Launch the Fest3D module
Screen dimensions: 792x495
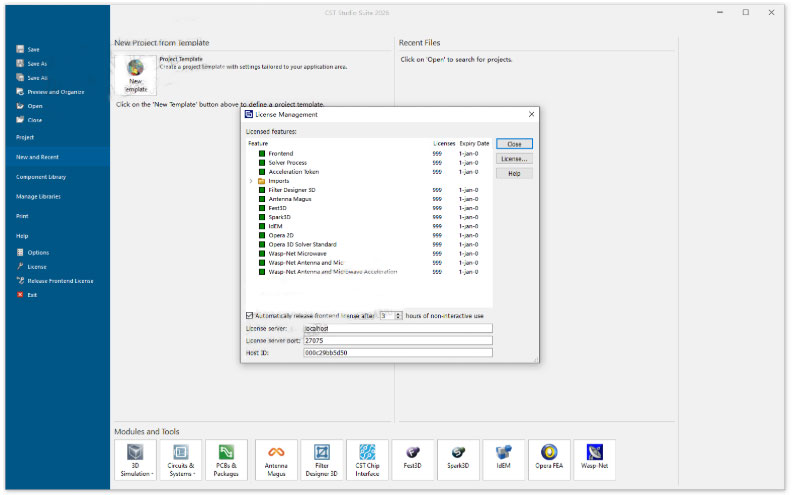413,460
